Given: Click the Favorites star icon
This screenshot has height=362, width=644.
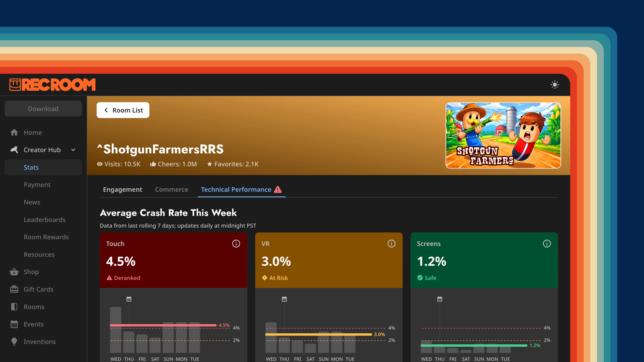Looking at the screenshot, I should coord(209,164).
